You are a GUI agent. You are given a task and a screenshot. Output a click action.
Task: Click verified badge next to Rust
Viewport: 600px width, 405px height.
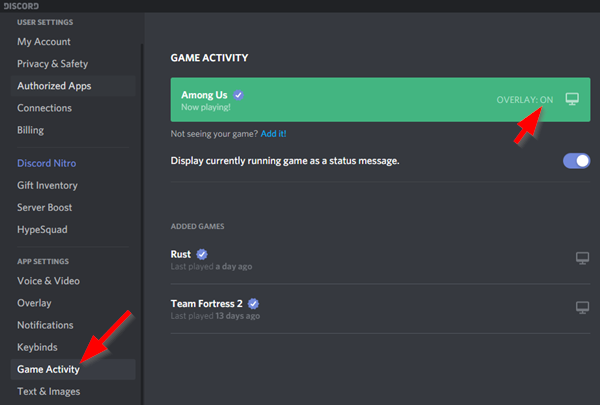(x=202, y=254)
